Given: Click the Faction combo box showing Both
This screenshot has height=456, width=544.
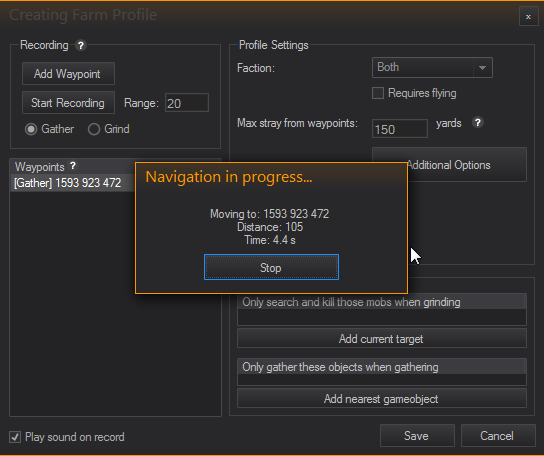Looking at the screenshot, I should [432, 67].
